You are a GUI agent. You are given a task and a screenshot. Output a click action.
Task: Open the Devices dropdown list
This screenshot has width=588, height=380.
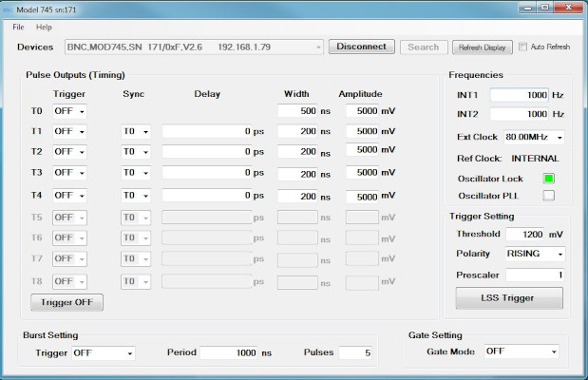click(x=317, y=47)
